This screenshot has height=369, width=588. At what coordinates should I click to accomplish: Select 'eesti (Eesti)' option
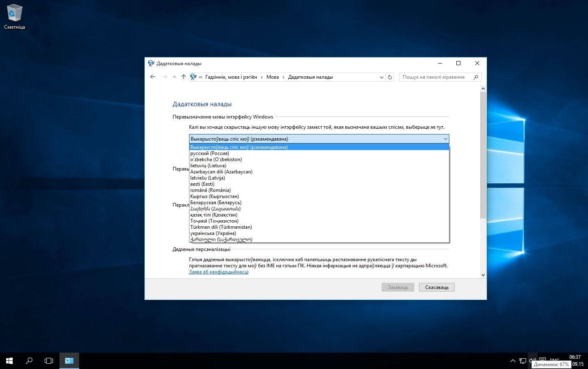pos(319,184)
